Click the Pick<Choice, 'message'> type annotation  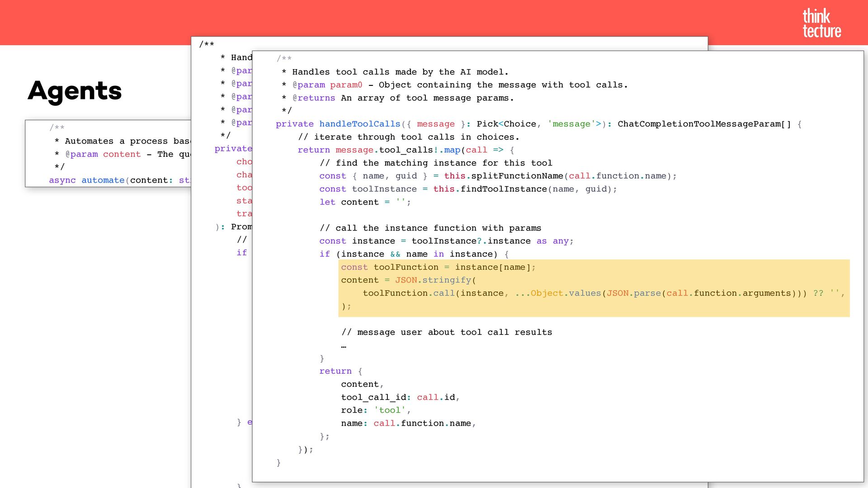click(x=539, y=124)
